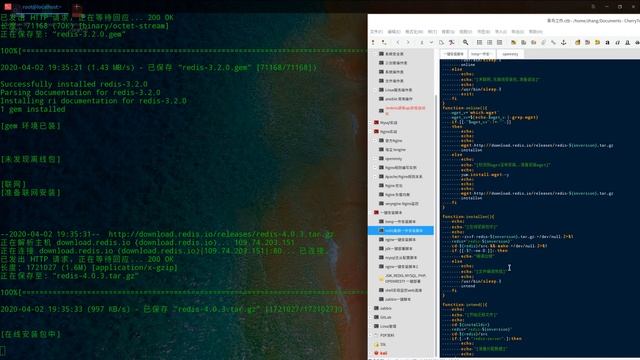Toggle italic formatting in CherryTree toolbar
640x360 pixels.
click(x=618, y=42)
